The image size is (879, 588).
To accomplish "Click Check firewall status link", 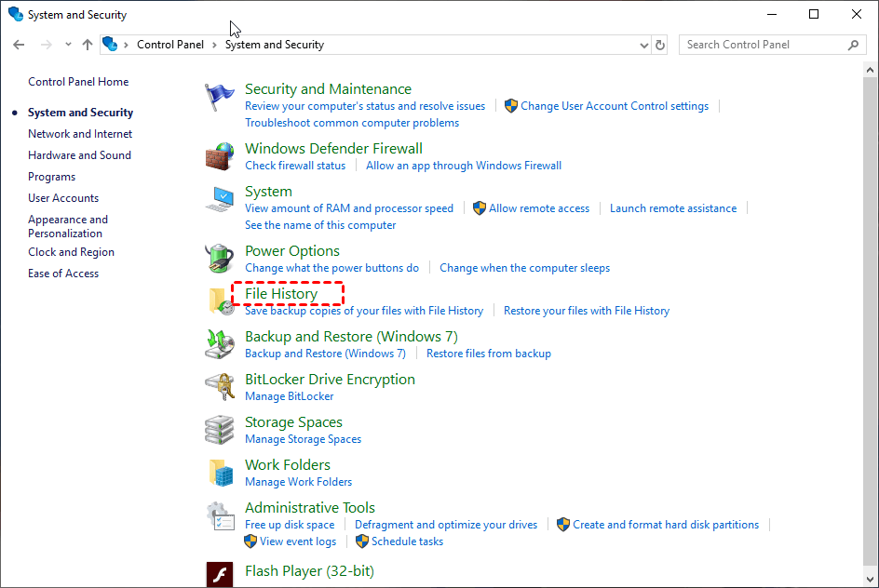I will 295,166.
